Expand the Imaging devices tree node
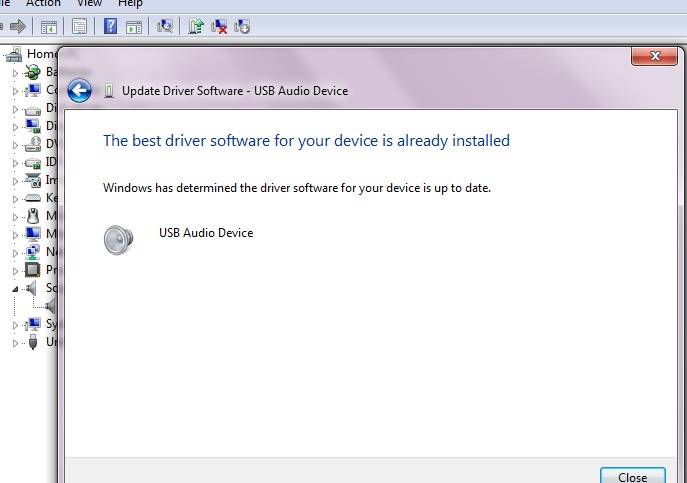 tap(15, 181)
